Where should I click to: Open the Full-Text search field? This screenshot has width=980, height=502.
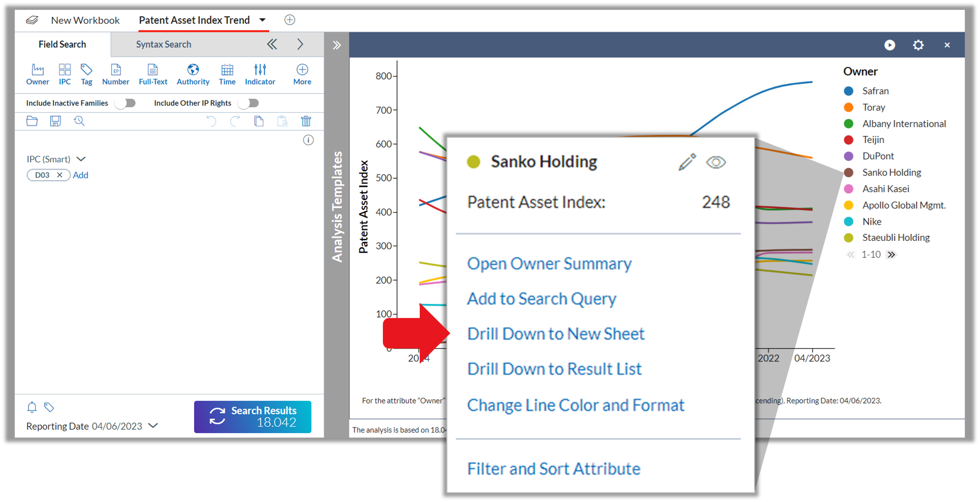(x=153, y=74)
